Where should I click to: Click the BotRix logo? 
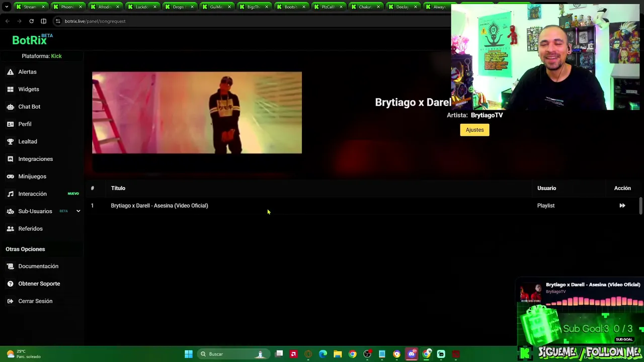pos(32,40)
